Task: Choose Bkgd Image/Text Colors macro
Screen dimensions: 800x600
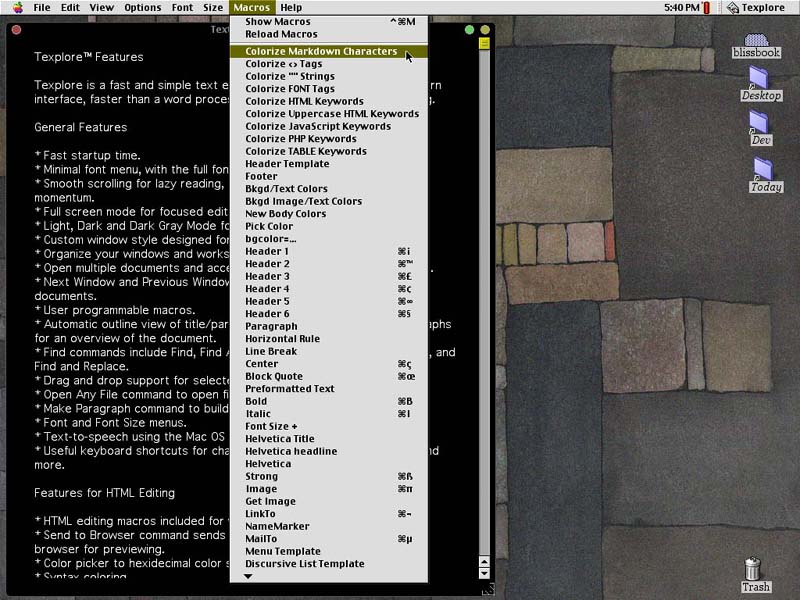Action: tap(329, 201)
